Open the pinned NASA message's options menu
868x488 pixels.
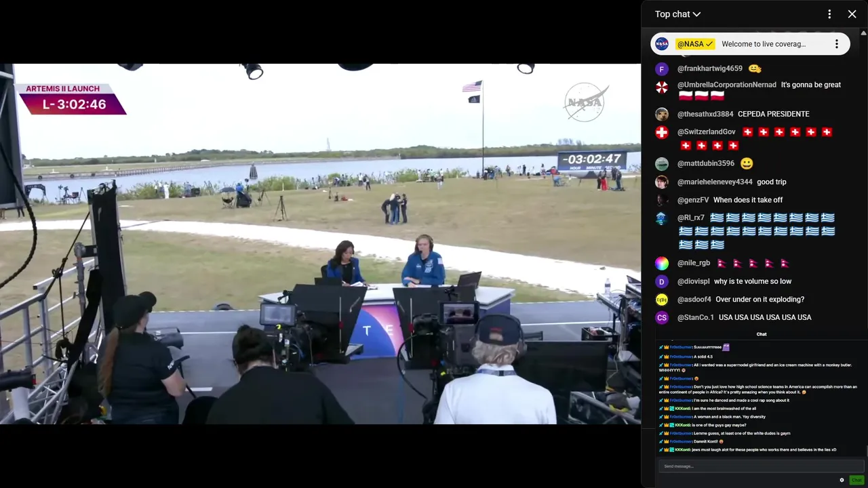click(x=837, y=44)
